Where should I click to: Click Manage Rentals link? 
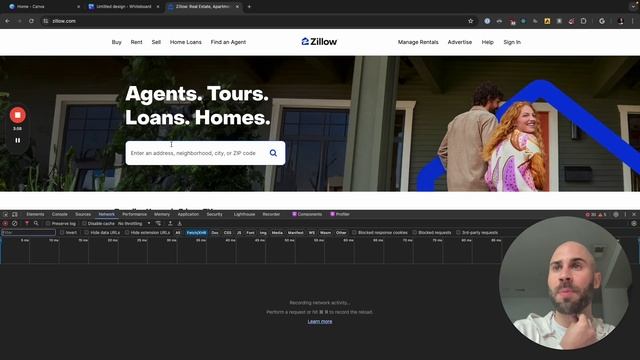tap(418, 42)
